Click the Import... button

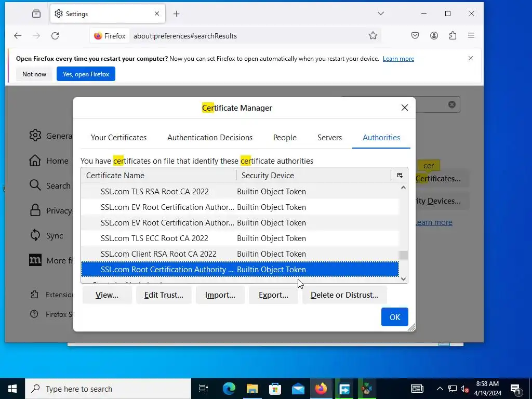tap(220, 295)
